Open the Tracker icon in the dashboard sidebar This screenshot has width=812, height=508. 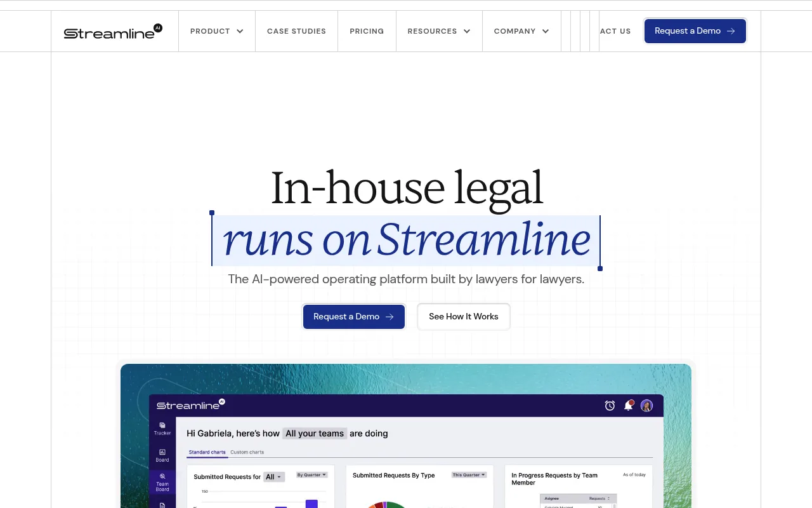162,429
